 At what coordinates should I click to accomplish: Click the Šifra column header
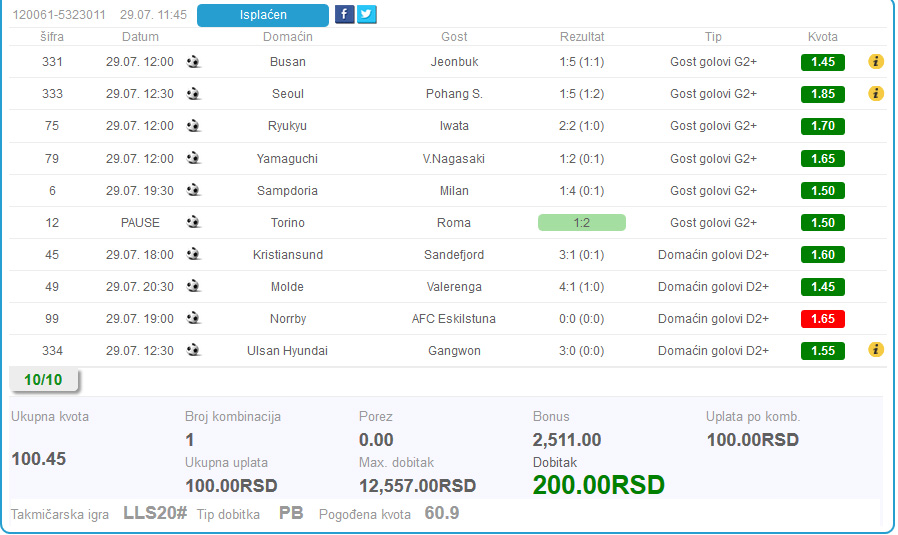coord(52,37)
